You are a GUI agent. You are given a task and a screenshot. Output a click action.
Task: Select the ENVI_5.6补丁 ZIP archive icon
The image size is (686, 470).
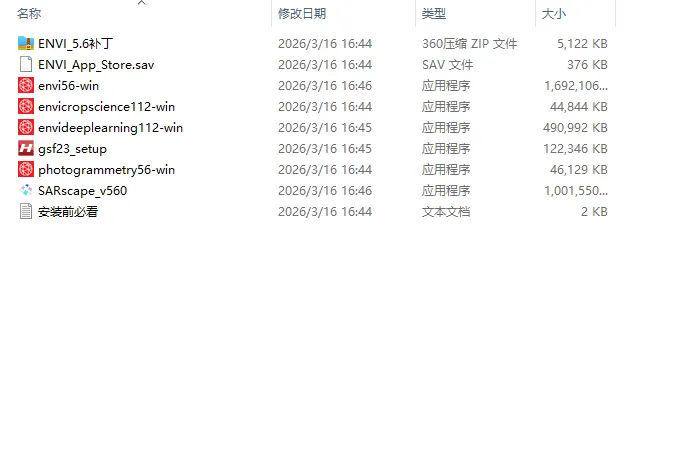[x=26, y=43]
